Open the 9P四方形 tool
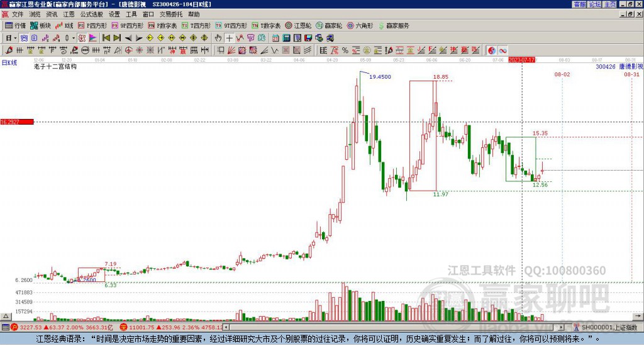Screen dimensions: 644x345 (x=128, y=25)
